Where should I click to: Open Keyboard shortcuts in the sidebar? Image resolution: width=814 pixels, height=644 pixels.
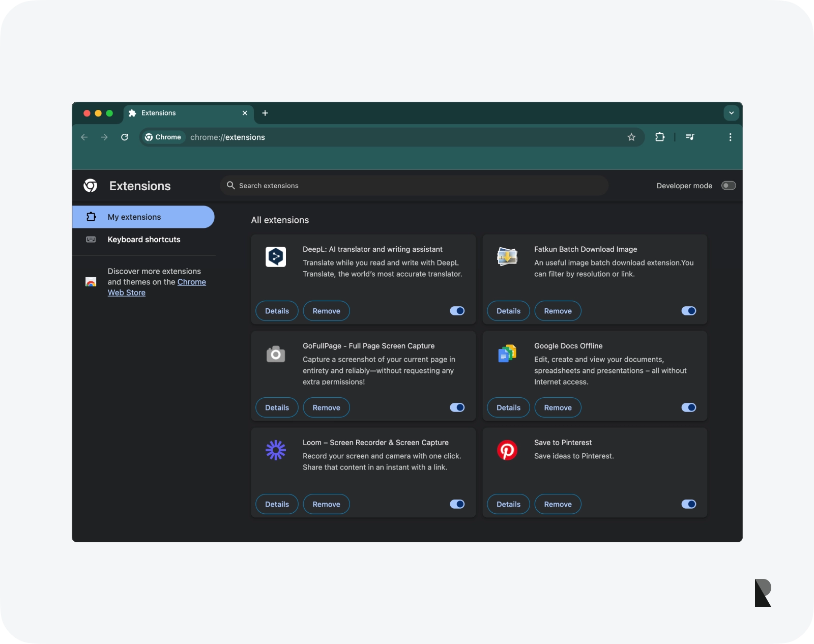143,240
